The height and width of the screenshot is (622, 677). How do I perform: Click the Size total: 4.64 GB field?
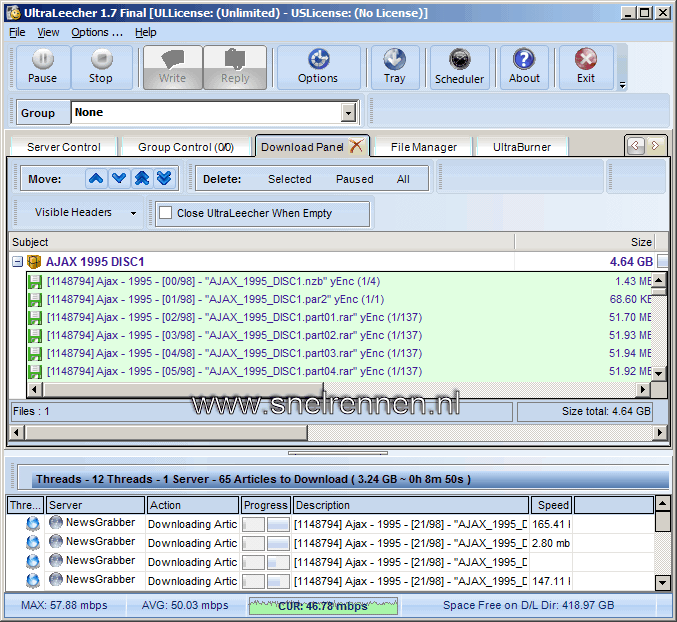[585, 411]
